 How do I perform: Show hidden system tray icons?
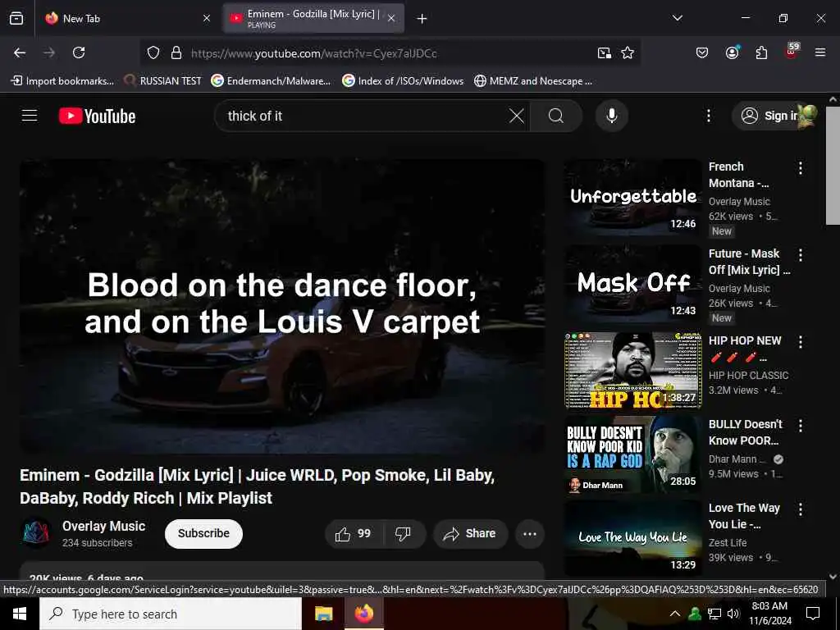(x=675, y=614)
